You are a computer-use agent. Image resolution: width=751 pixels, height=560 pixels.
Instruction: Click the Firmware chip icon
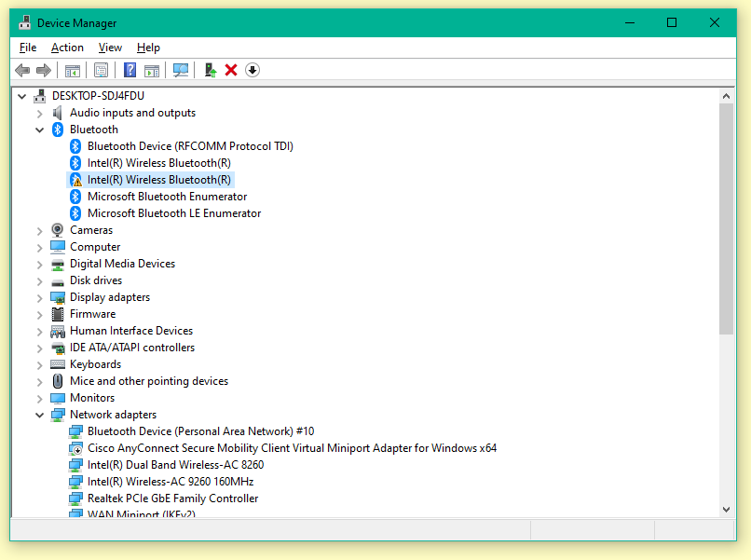coord(58,314)
